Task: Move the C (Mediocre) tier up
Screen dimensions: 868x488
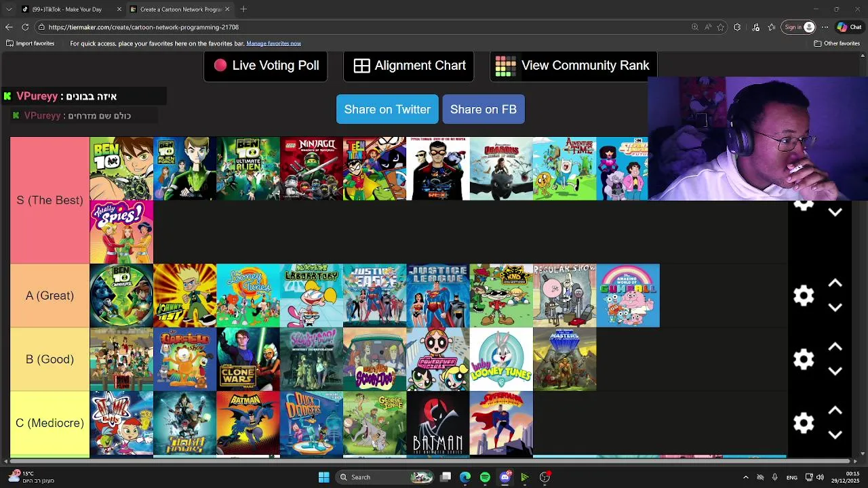Action: (x=835, y=411)
